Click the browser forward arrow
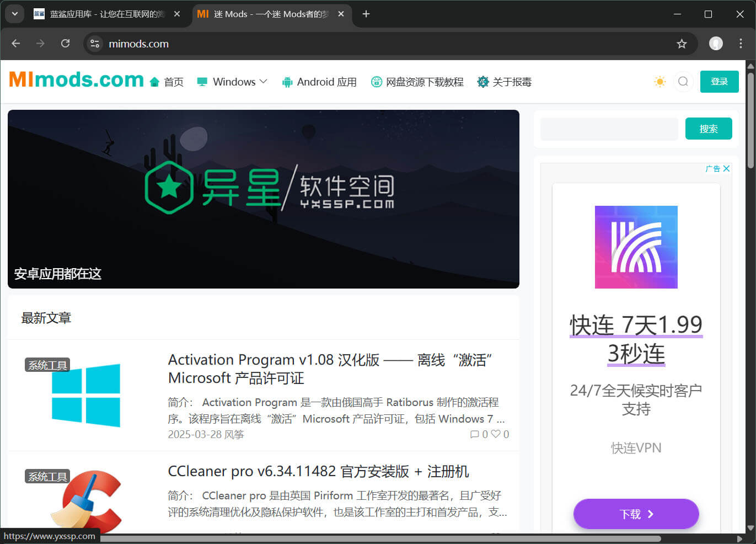This screenshot has width=756, height=544. click(40, 44)
